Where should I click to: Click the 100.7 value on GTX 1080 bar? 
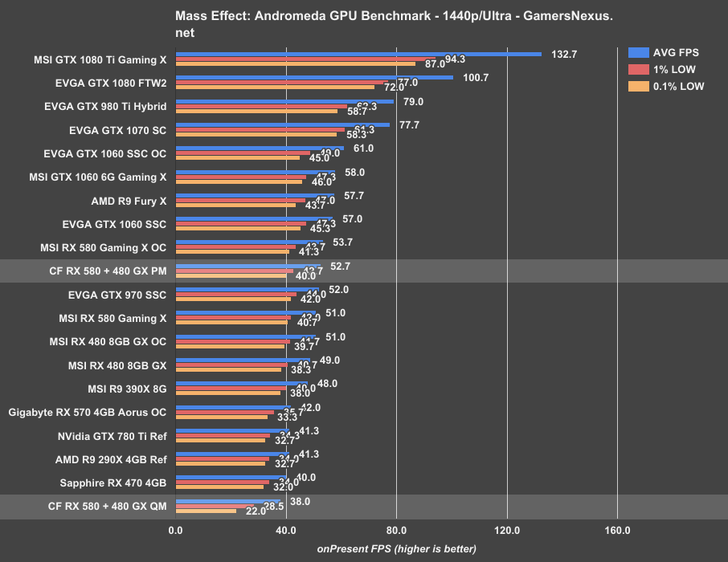(x=476, y=78)
